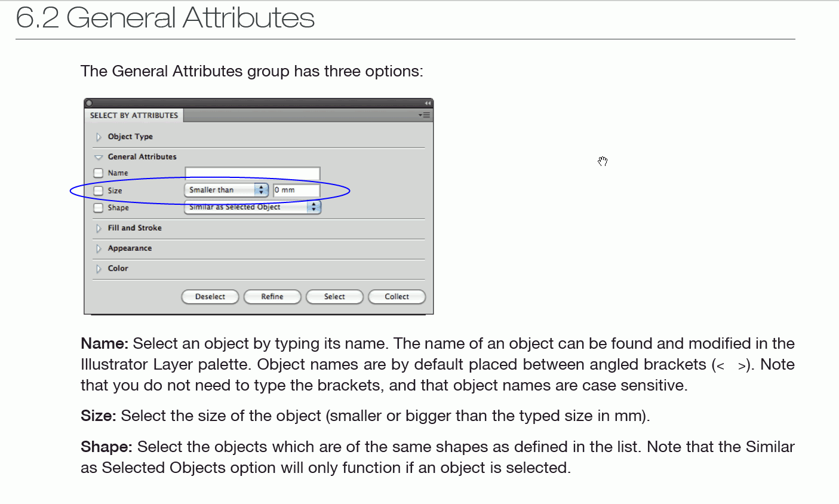
Task: Enable the Name checkbox
Action: (x=99, y=173)
